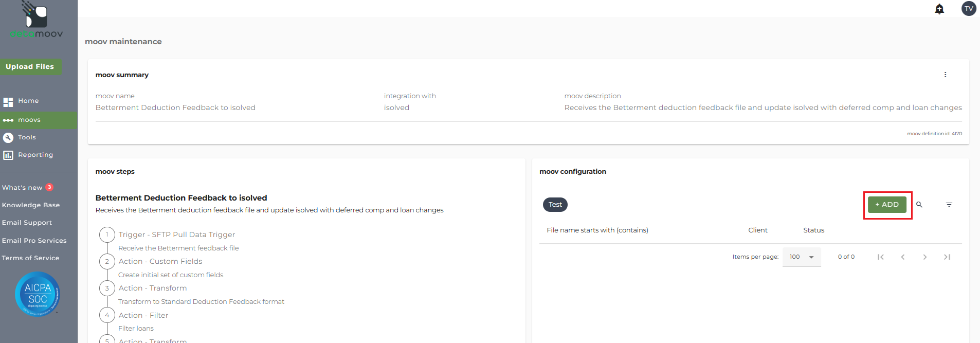Click the Home dashboard icon
Viewport: 980px width, 343px height.
pyautogui.click(x=8, y=101)
